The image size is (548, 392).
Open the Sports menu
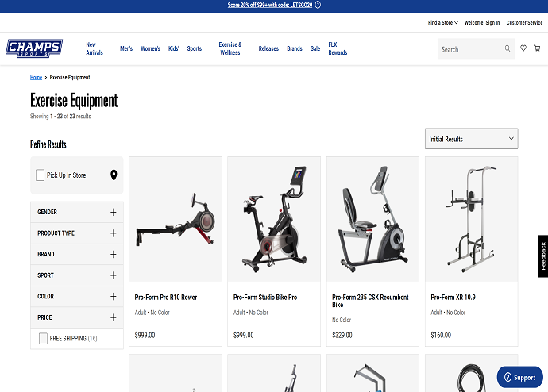(x=195, y=48)
